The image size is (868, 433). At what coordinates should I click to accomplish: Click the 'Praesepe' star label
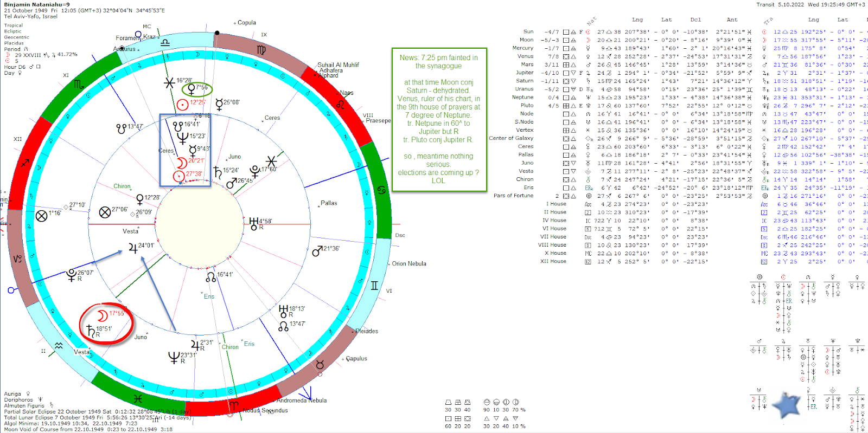(x=378, y=120)
